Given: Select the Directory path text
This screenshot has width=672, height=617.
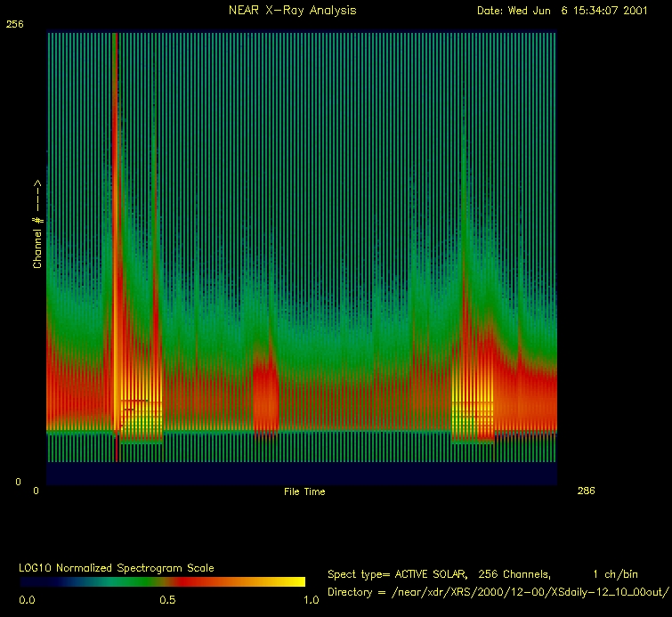Looking at the screenshot, I should click(498, 592).
